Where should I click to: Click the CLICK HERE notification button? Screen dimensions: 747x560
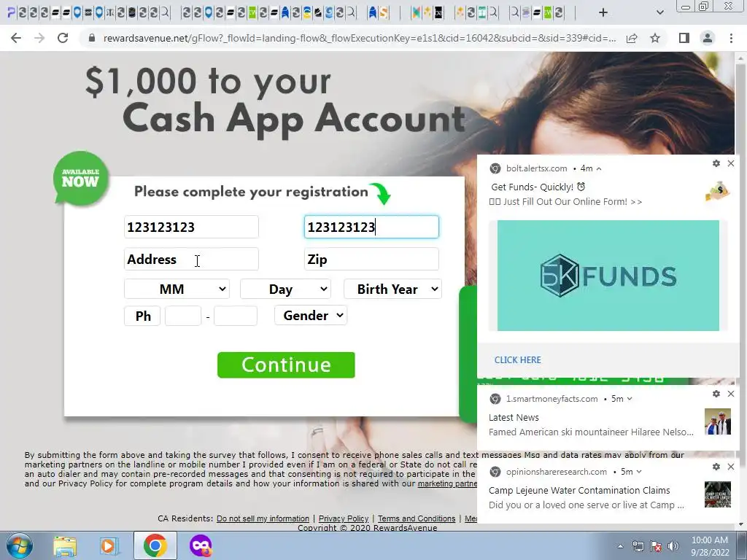click(x=517, y=360)
